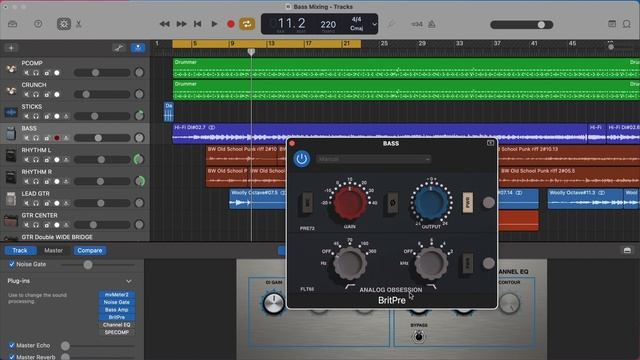Go to beginning of the project
This screenshot has width=640, height=360.
click(x=198, y=24)
